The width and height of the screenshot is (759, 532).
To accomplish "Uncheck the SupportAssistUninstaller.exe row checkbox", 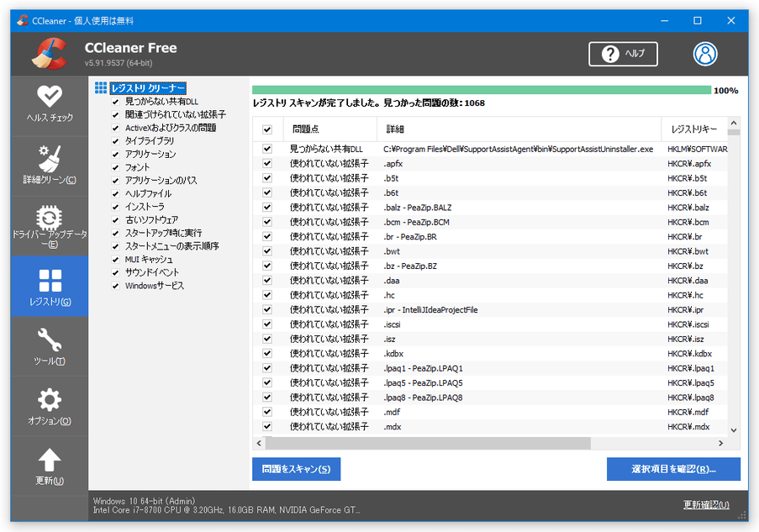I will point(267,149).
